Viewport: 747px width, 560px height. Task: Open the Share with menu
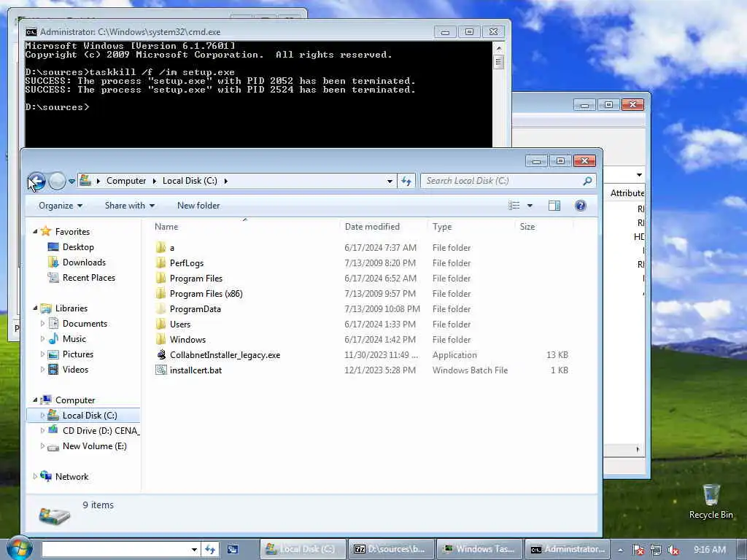tap(130, 206)
